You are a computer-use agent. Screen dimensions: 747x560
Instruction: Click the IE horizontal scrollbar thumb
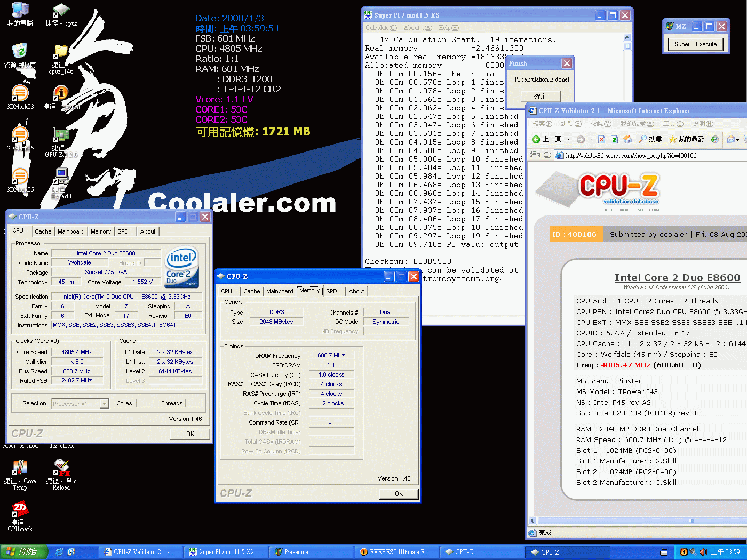coord(691,521)
